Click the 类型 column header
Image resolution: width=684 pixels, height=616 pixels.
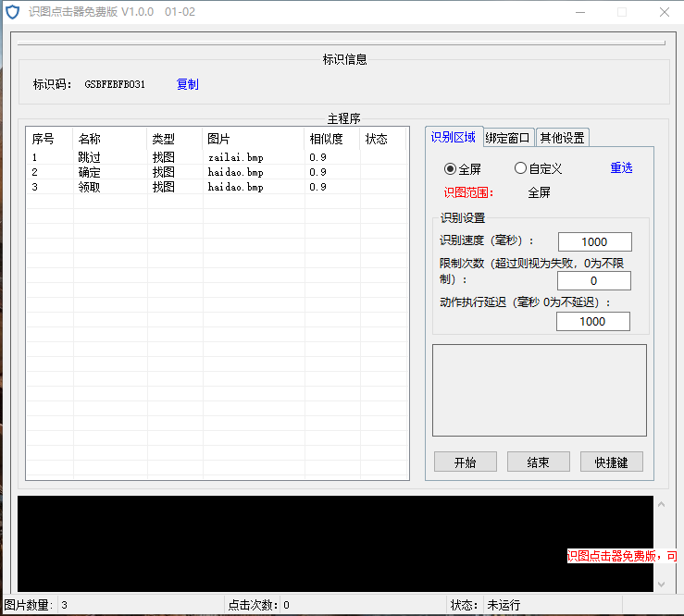[x=175, y=139]
